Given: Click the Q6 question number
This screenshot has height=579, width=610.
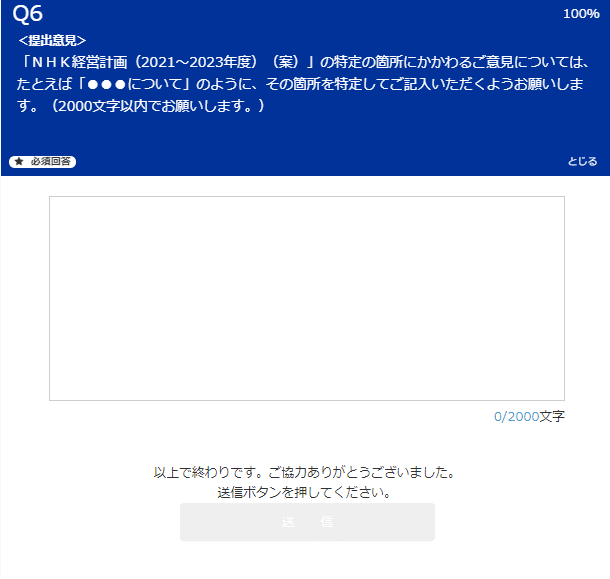Looking at the screenshot, I should (x=27, y=14).
